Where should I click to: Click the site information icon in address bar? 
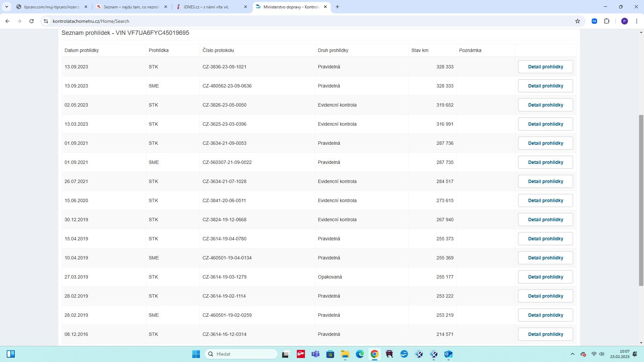click(x=46, y=21)
